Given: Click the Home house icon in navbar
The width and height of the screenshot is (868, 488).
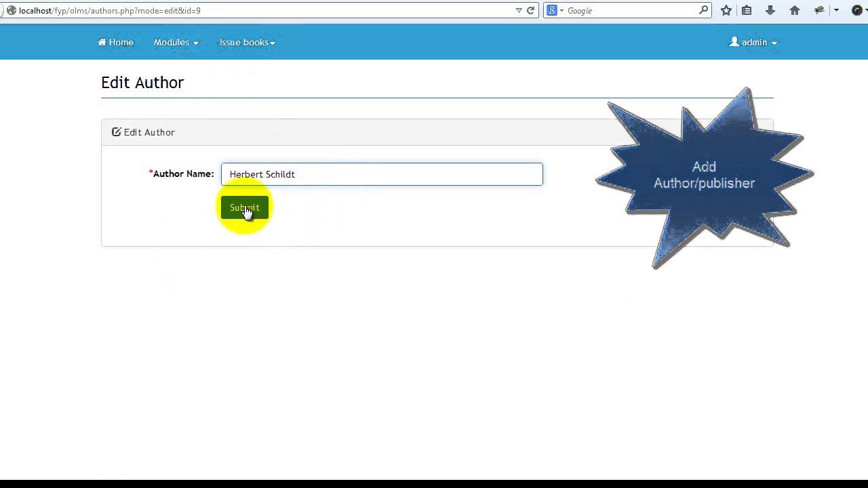Looking at the screenshot, I should [x=102, y=42].
